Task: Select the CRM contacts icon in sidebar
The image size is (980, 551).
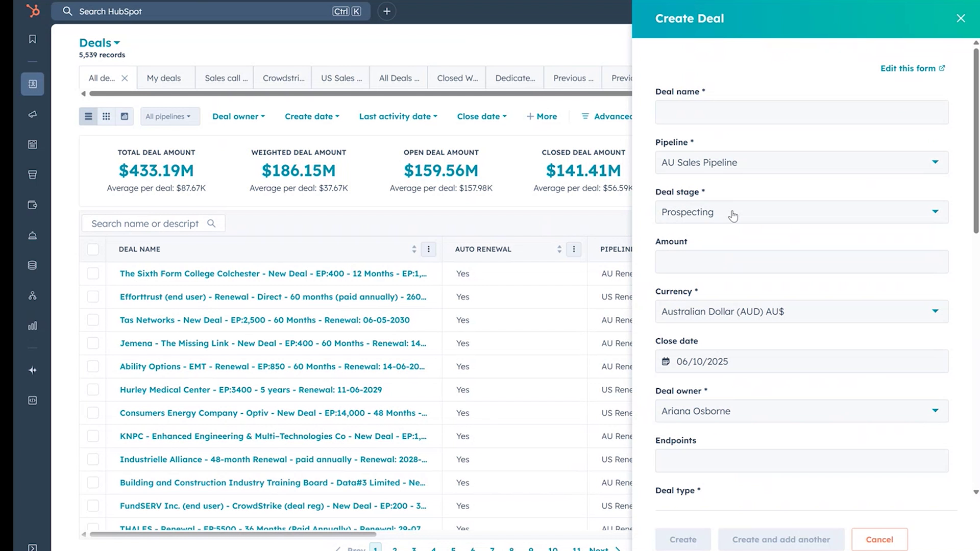Action: 32,84
